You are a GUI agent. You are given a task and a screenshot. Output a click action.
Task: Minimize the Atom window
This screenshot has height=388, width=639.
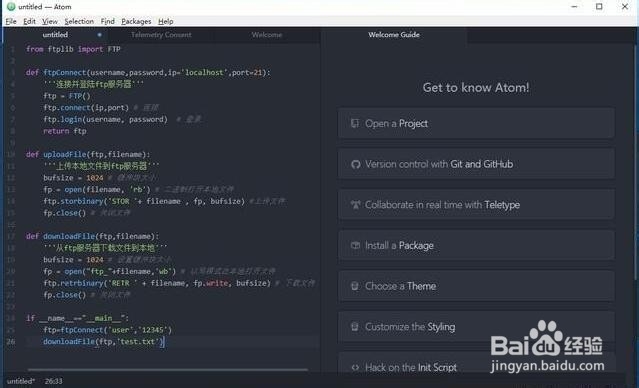(574, 7)
